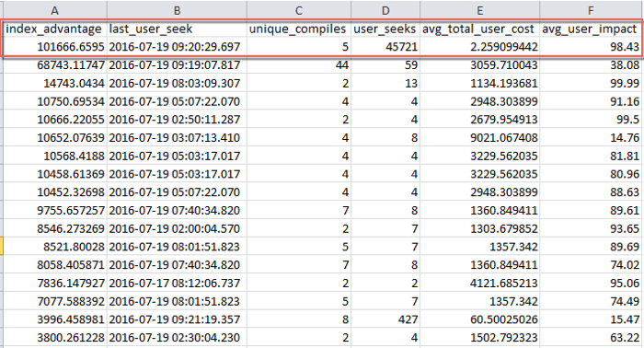Select avg_user_impact cell showing 99.99
644x348 pixels.
(x=591, y=84)
